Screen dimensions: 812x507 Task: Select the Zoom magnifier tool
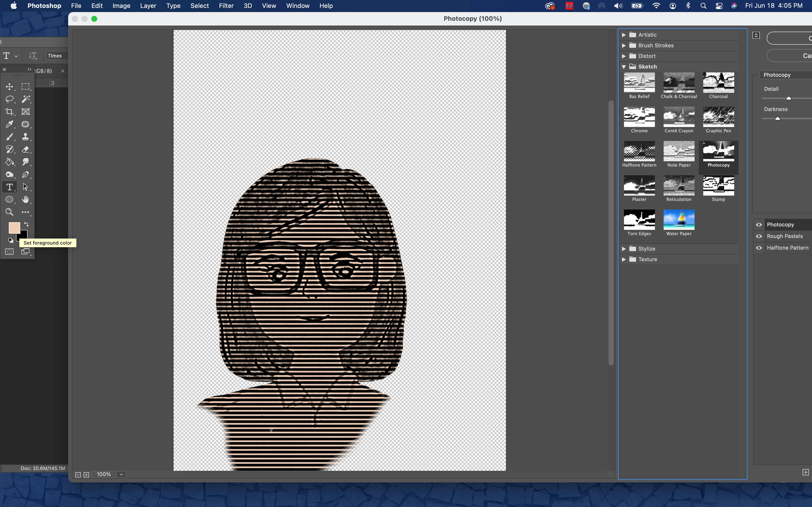pyautogui.click(x=9, y=212)
